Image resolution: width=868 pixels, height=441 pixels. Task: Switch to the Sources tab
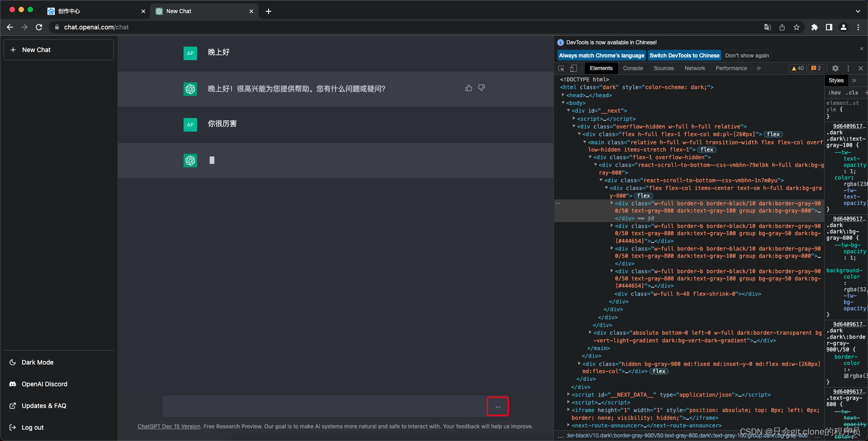point(664,68)
